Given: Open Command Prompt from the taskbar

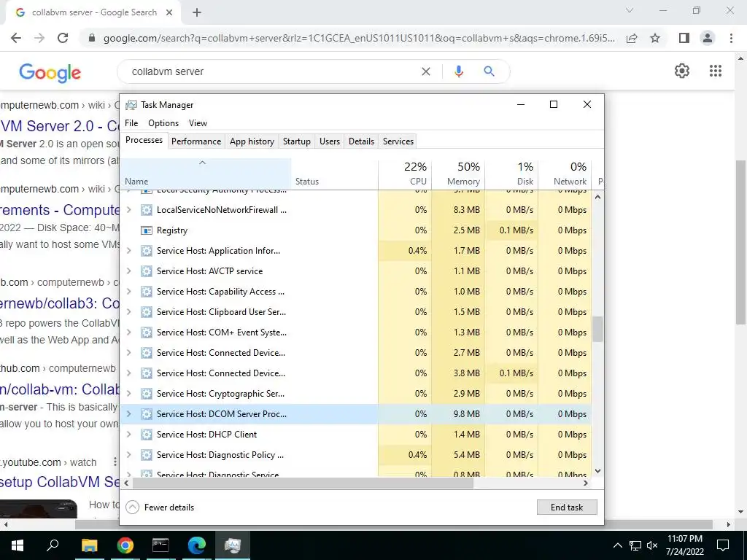Looking at the screenshot, I should 160,545.
